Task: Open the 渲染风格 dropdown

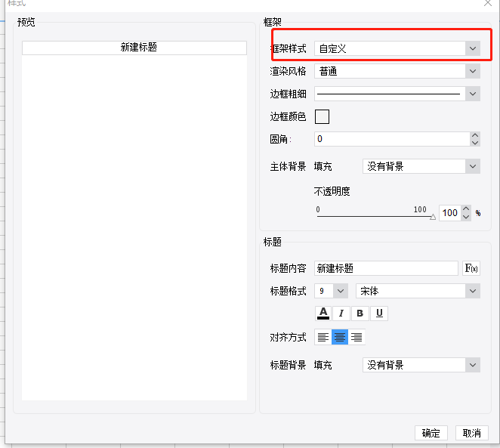Action: (x=397, y=71)
